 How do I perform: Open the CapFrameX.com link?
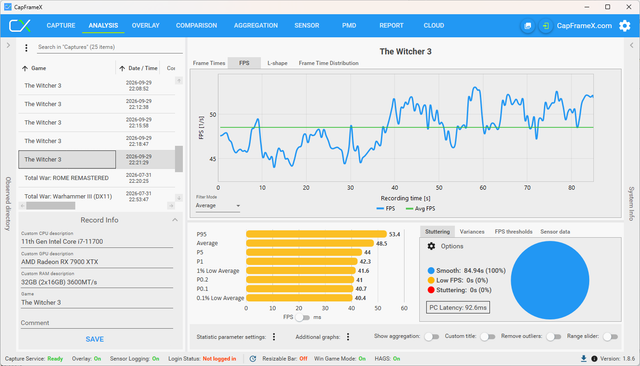pyautogui.click(x=584, y=26)
